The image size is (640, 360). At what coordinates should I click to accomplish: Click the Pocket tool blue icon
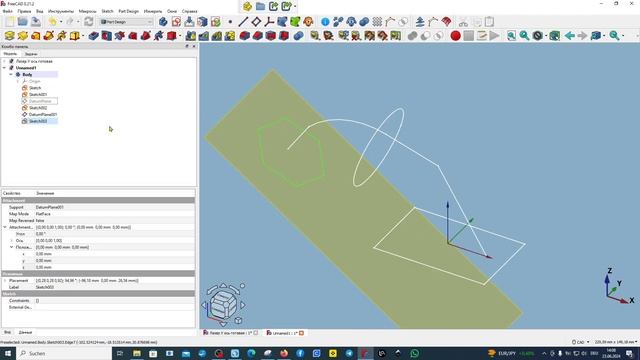point(93,36)
